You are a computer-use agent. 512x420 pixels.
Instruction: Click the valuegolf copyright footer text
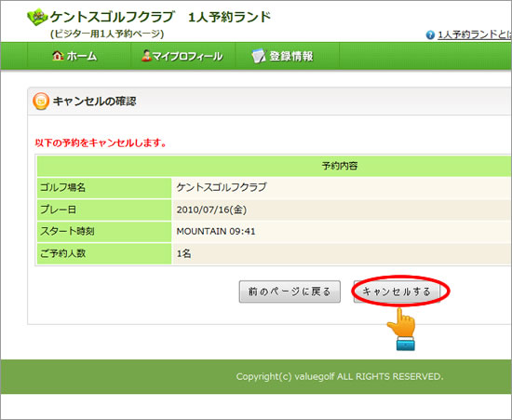(x=340, y=376)
